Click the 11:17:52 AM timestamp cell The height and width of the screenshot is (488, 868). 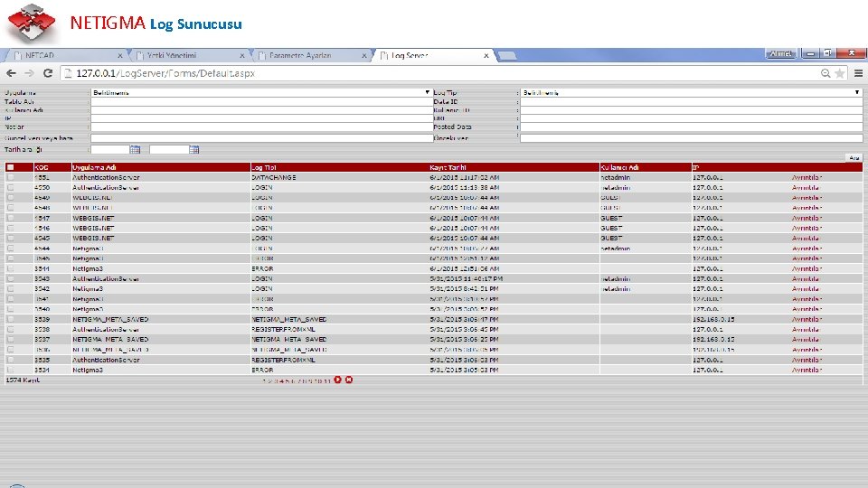(465, 177)
